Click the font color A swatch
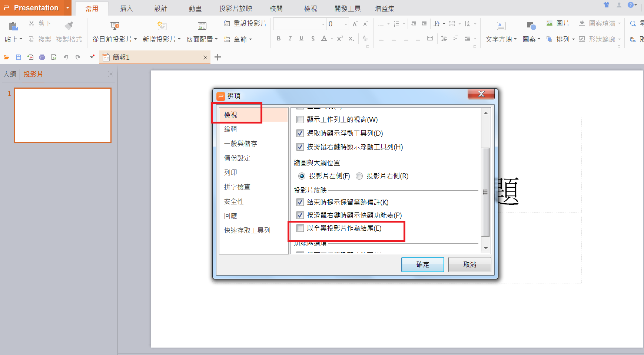This screenshot has height=355, width=644. point(324,38)
